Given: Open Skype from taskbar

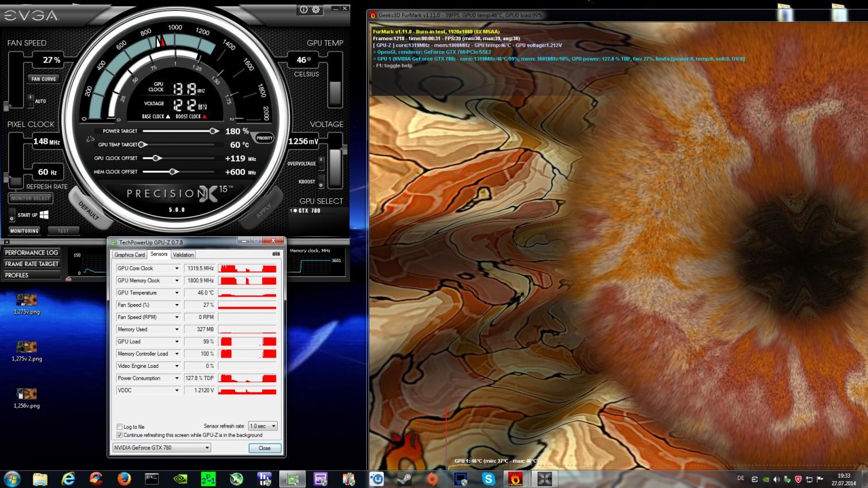Looking at the screenshot, I should (x=489, y=478).
